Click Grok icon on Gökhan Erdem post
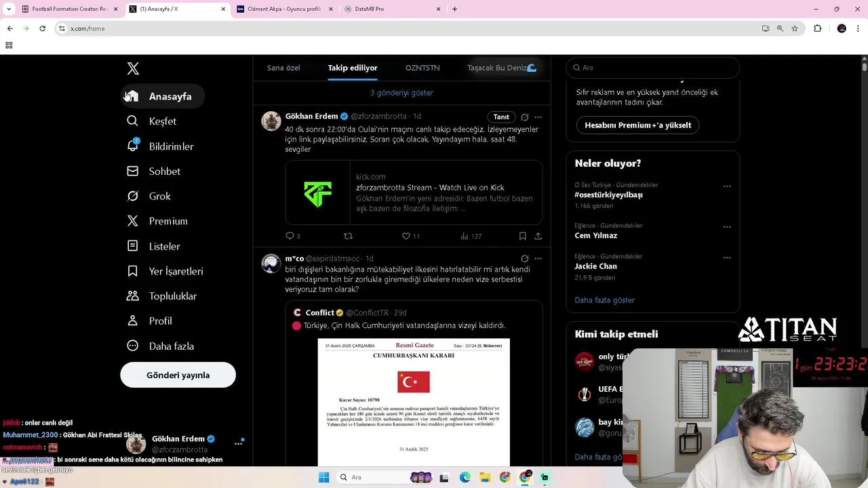Image resolution: width=868 pixels, height=488 pixels. (524, 117)
